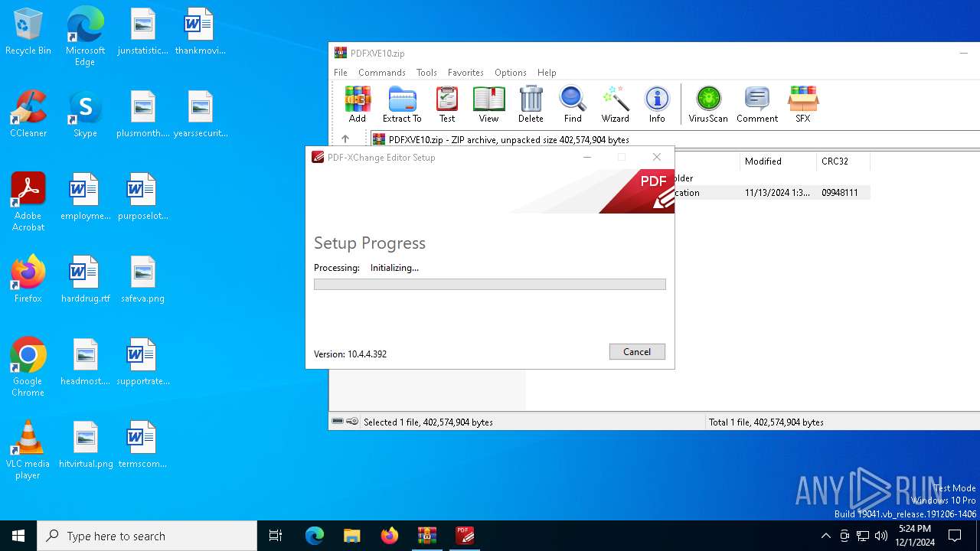The height and width of the screenshot is (551, 980).
Task: Select safeva.png desktop file
Action: 142,279
